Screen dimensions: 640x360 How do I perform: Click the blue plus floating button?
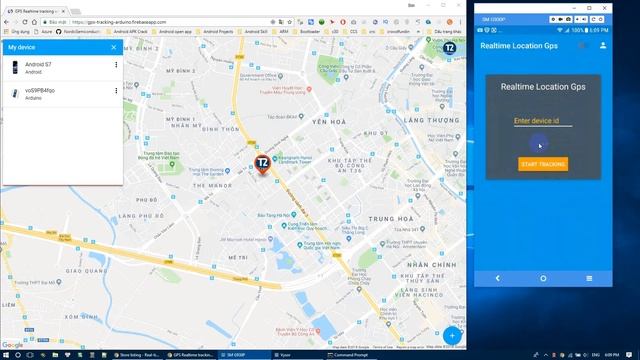point(452,336)
